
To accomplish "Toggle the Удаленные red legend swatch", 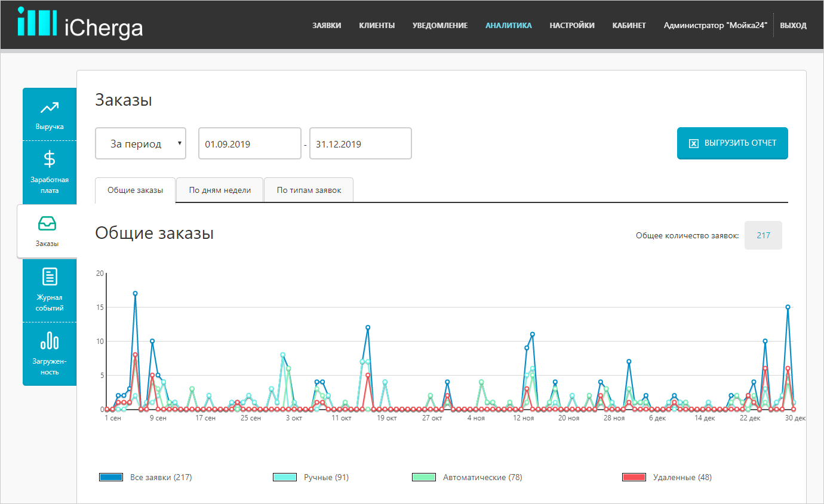I will click(x=634, y=477).
